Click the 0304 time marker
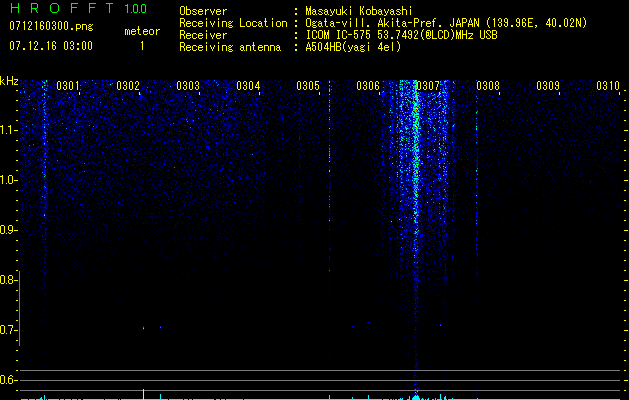Viewport: 629px width, 400px height. click(x=248, y=86)
